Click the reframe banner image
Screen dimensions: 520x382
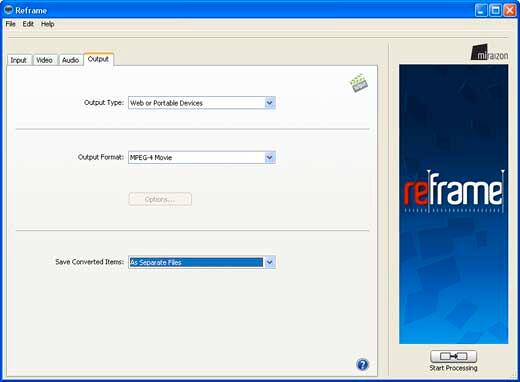click(454, 204)
